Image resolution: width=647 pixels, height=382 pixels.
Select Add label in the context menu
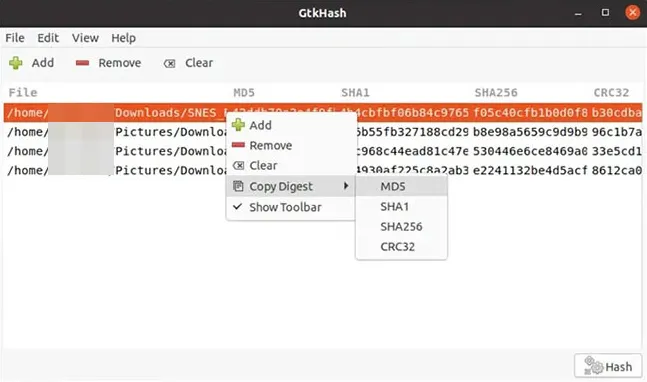pyautogui.click(x=260, y=125)
